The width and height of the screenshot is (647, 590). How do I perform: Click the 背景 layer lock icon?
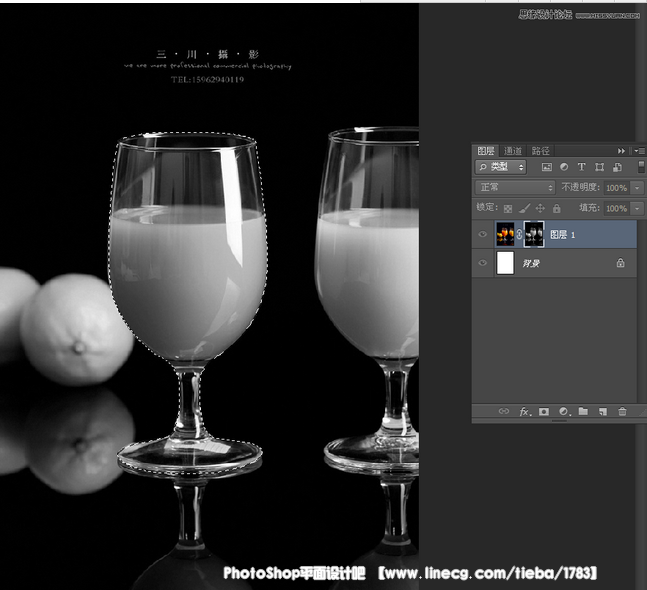click(x=620, y=263)
